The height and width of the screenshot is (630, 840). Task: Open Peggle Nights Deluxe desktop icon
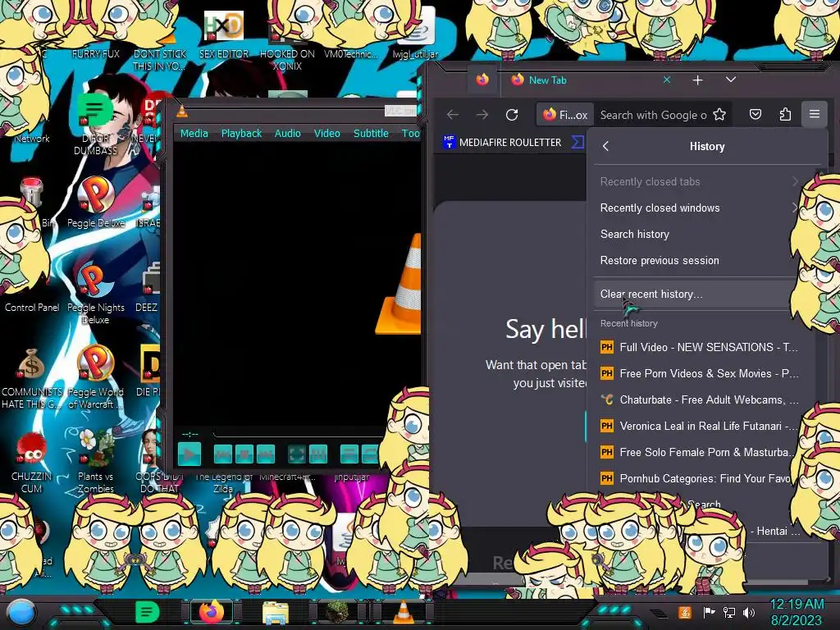95,294
